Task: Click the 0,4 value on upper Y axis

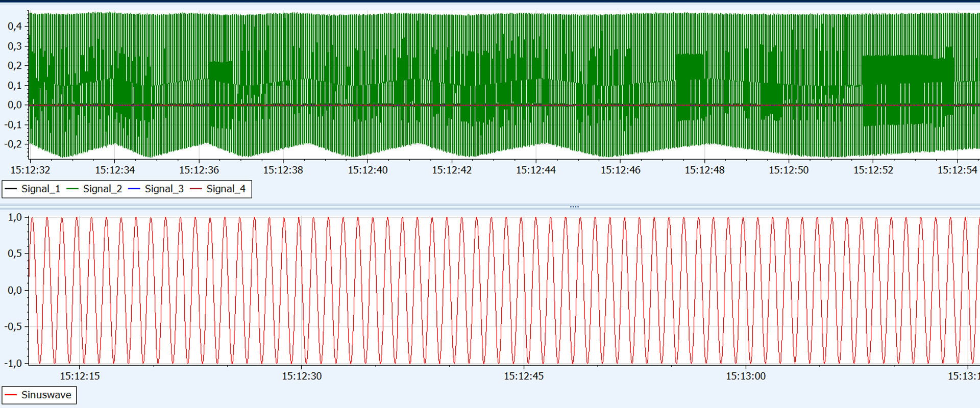Action: [15, 26]
